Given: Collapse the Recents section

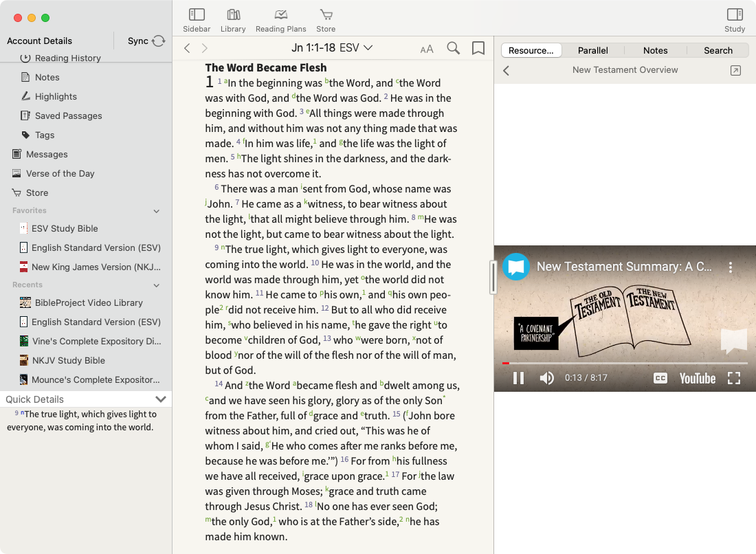Looking at the screenshot, I should pyautogui.click(x=156, y=285).
